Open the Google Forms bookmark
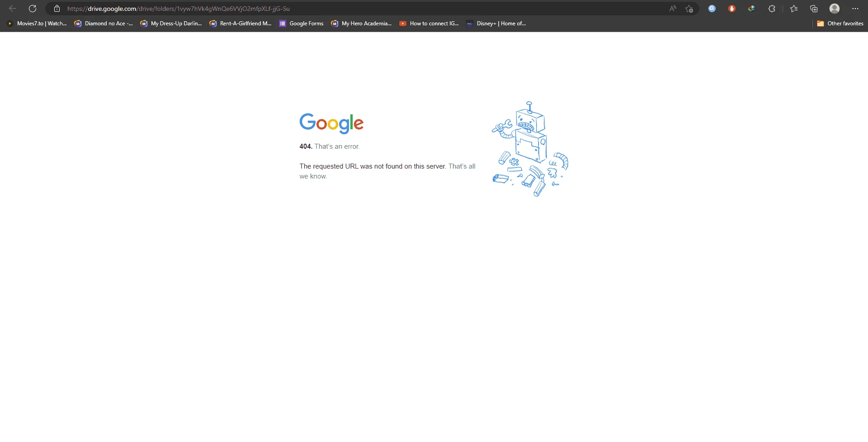The image size is (868, 442). (302, 24)
